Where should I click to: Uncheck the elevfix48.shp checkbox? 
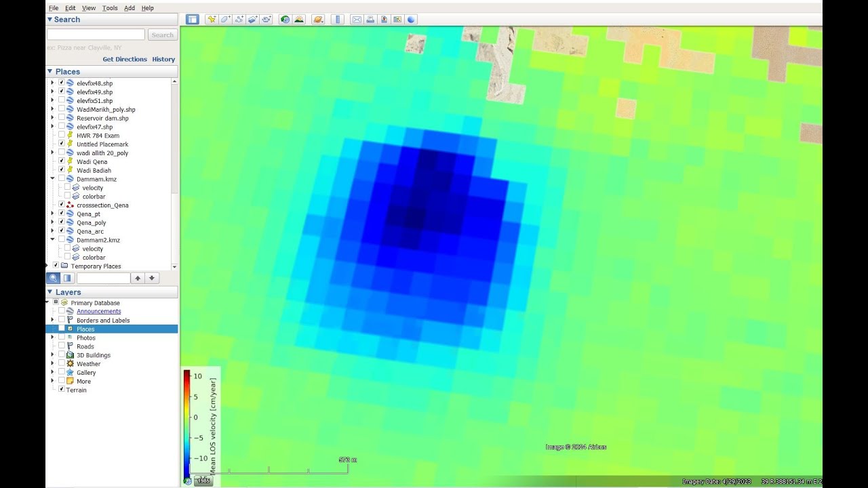point(62,83)
